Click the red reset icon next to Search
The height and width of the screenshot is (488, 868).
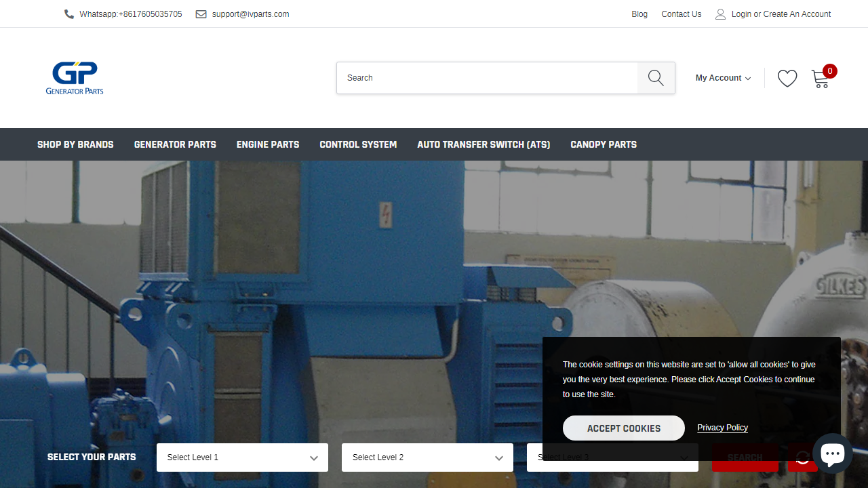click(802, 457)
